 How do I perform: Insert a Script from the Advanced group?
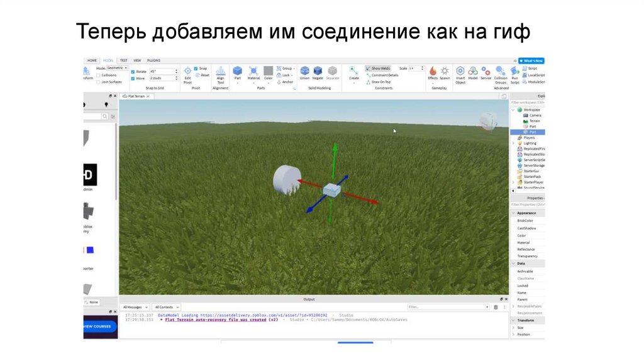pos(530,69)
